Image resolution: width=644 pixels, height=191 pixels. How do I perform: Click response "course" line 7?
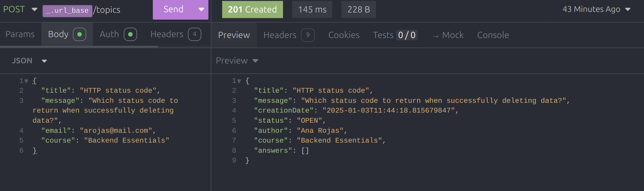click(320, 141)
